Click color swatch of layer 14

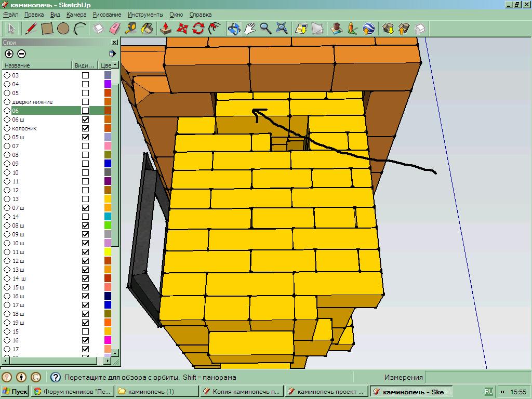coord(108,217)
